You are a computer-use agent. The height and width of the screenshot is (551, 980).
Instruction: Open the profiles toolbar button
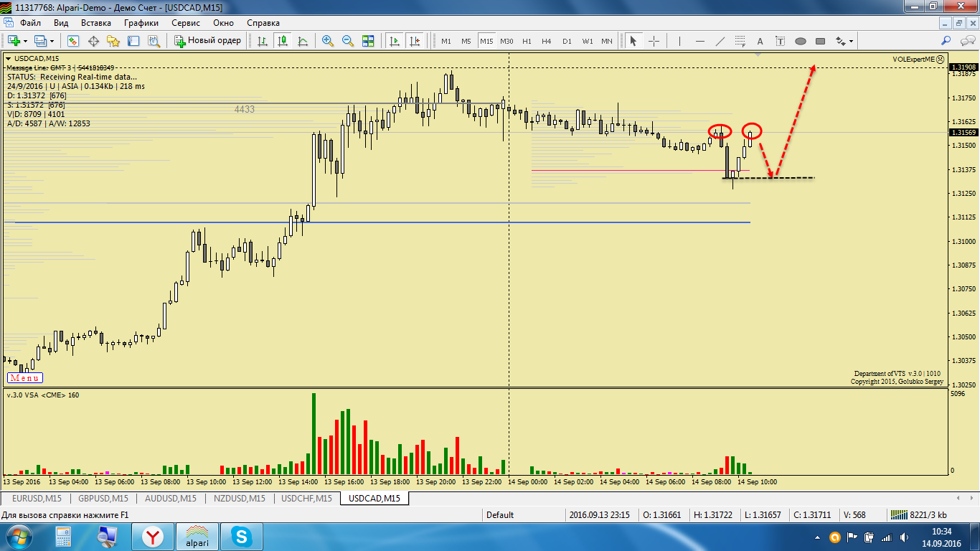tap(41, 41)
